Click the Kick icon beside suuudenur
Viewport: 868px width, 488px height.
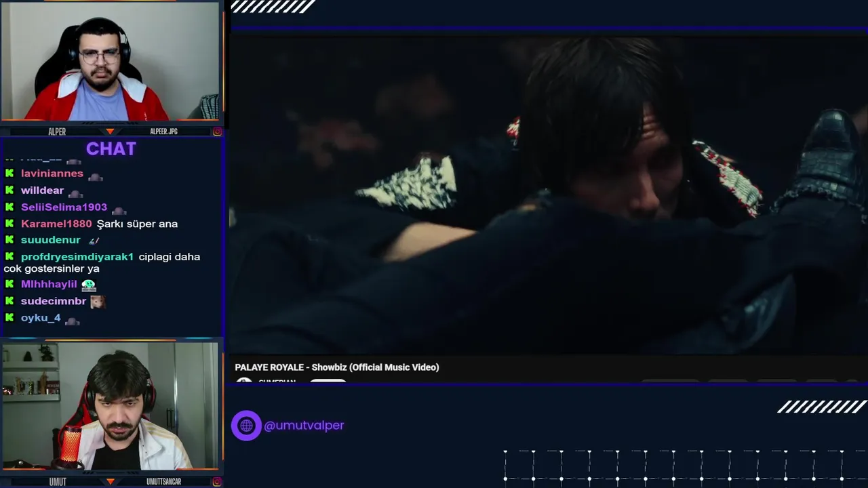click(x=9, y=240)
